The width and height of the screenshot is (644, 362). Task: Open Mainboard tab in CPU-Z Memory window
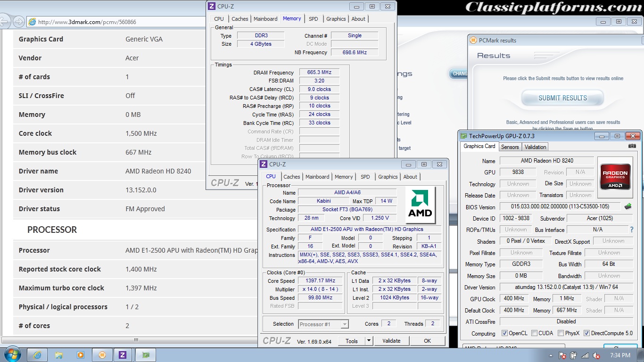265,19
